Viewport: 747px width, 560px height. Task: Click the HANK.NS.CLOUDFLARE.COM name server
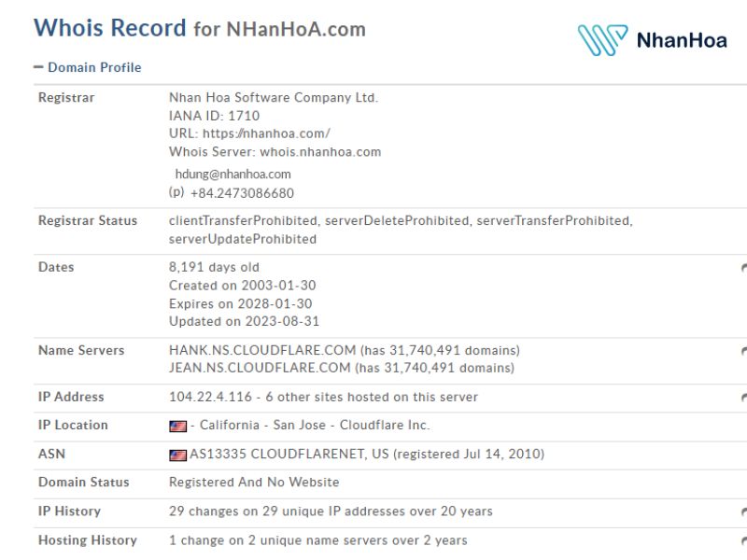pyautogui.click(x=262, y=351)
